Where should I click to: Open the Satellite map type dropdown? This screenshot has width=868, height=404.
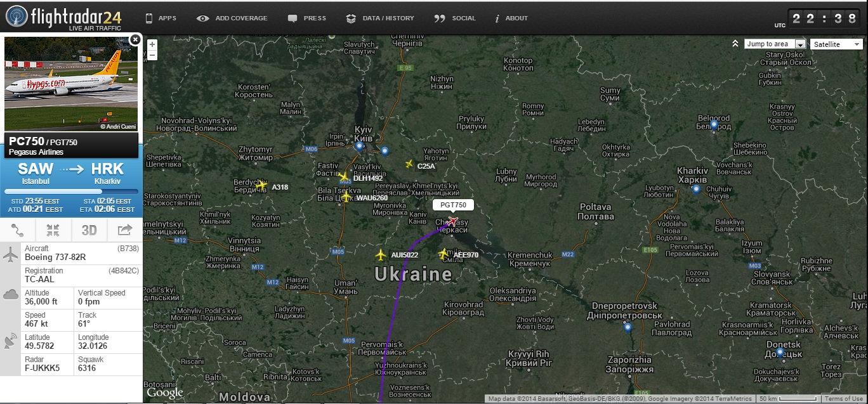(836, 44)
